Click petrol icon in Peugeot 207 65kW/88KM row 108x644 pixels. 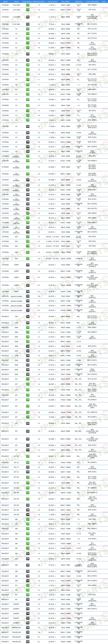pos(28,379)
